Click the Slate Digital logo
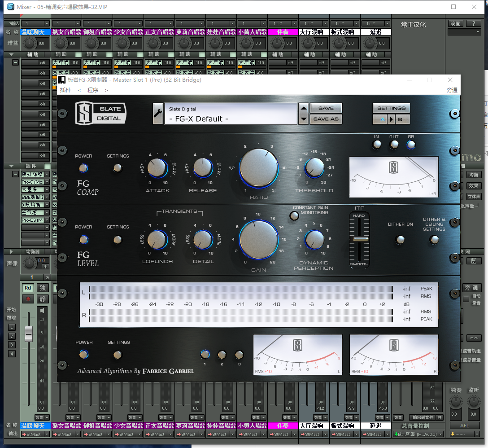The height and width of the screenshot is (448, 488). point(100,114)
